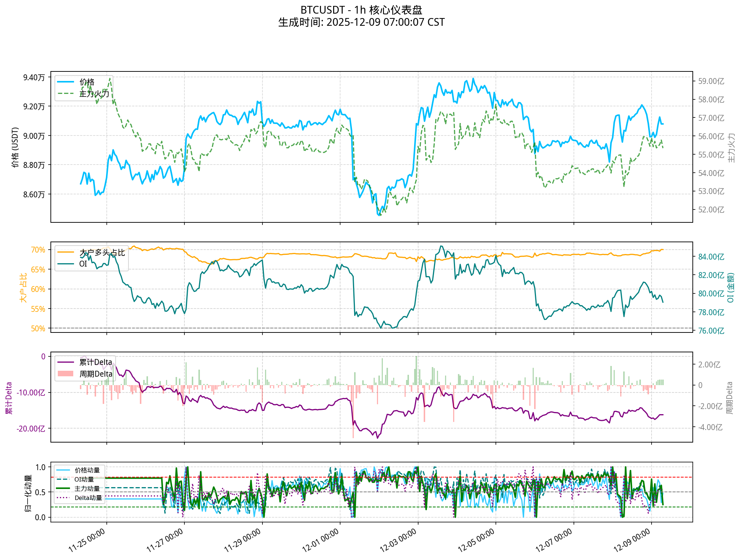Click the 84.00亿 OI axis tick label
Viewport: 741px width, 560px height.
[x=711, y=257]
